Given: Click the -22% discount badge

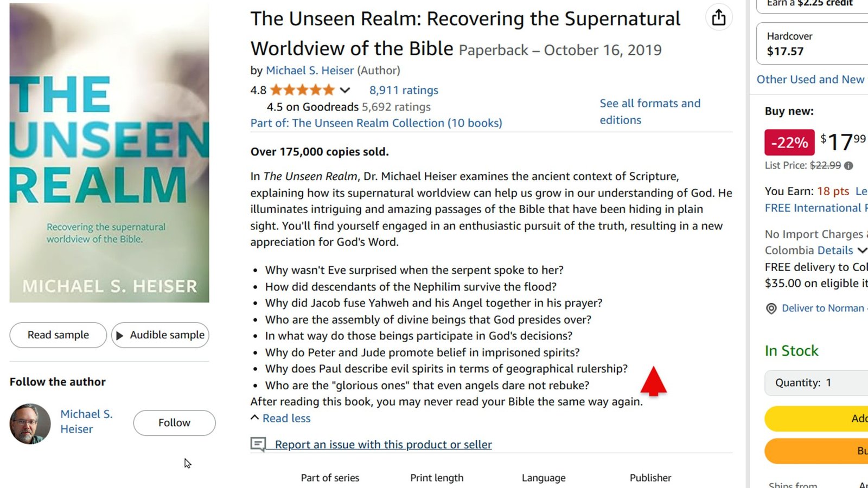Looking at the screenshot, I should click(x=789, y=142).
